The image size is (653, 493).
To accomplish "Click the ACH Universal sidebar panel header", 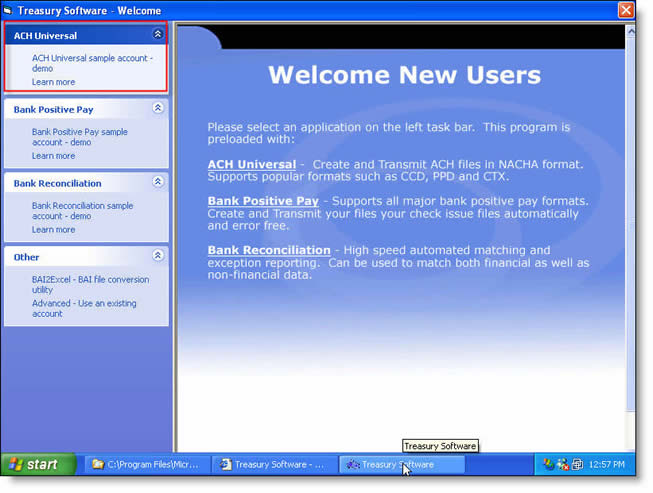I will pos(85,35).
